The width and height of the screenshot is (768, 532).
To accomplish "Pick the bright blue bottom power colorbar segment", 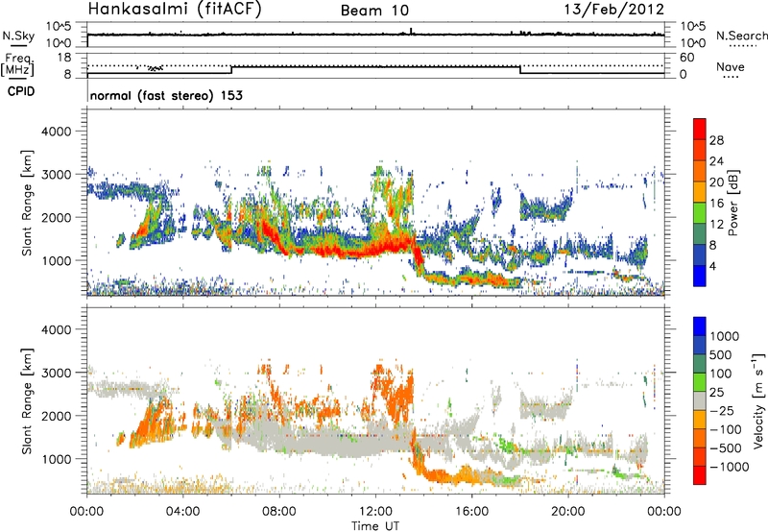I will pyautogui.click(x=700, y=277).
